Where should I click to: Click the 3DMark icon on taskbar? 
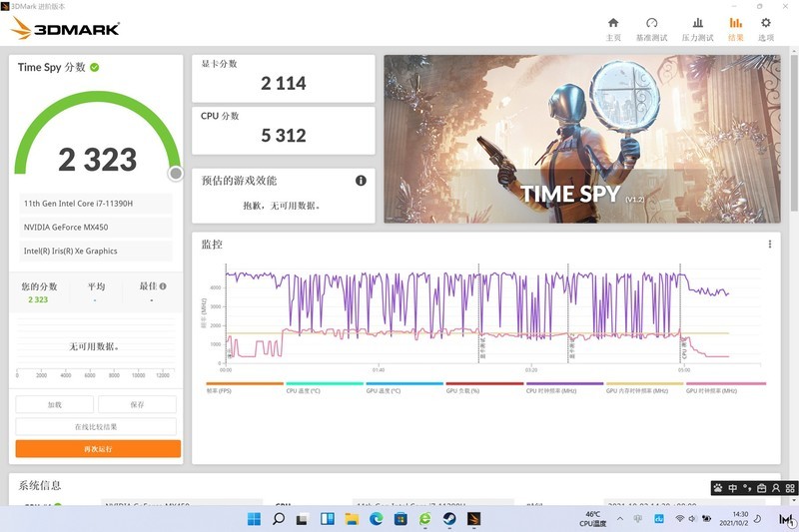coord(473,519)
